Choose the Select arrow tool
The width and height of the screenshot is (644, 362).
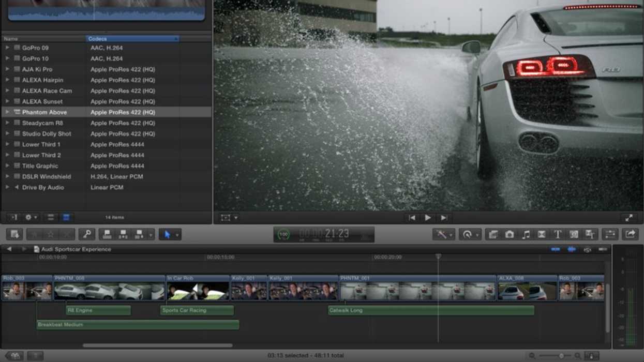(167, 234)
